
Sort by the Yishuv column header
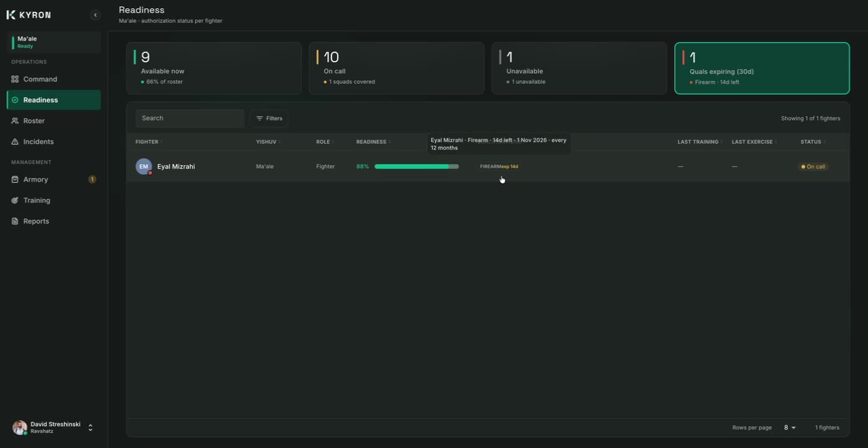point(268,142)
